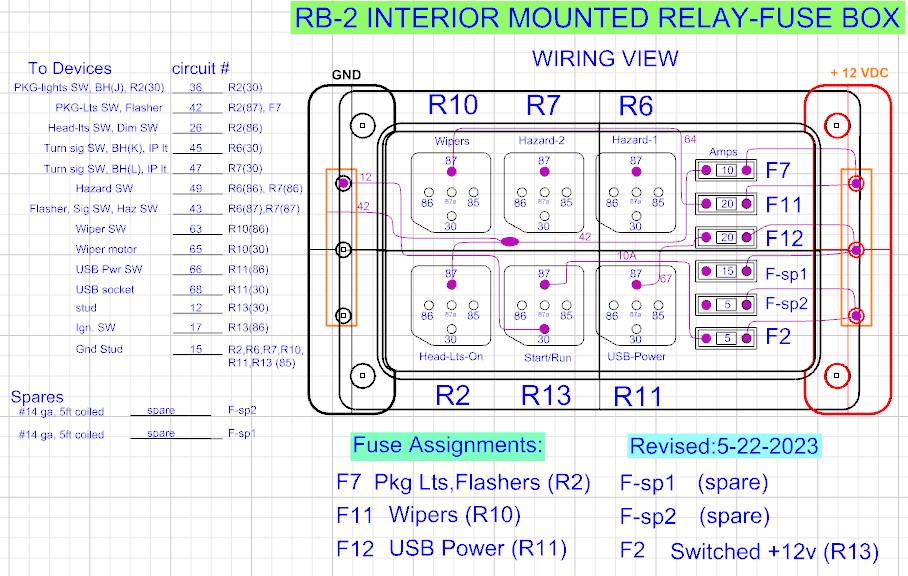The height and width of the screenshot is (576, 908).
Task: Click the F2 fuse label beside the fuse
Action: coord(778,336)
